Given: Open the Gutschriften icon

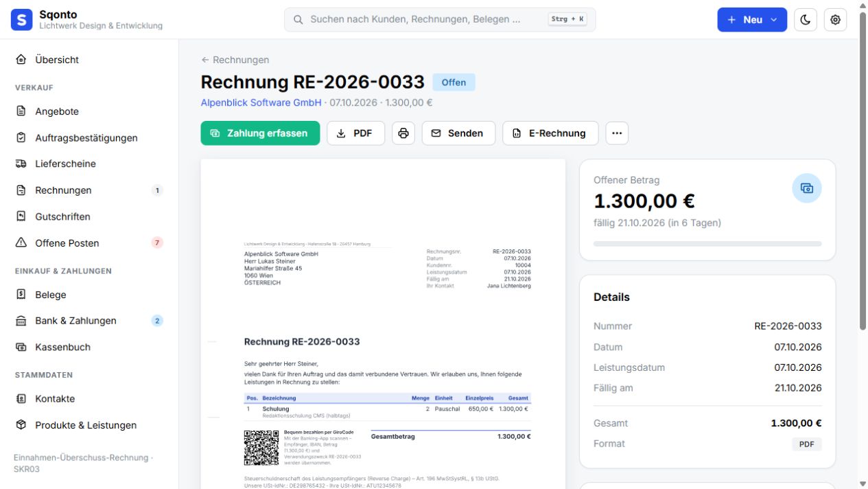Looking at the screenshot, I should [x=21, y=216].
